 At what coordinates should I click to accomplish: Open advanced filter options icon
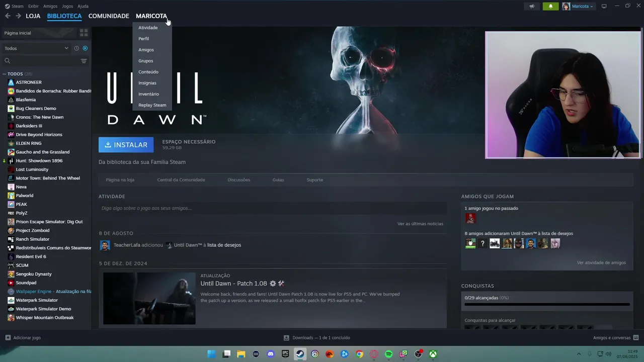pyautogui.click(x=84, y=61)
